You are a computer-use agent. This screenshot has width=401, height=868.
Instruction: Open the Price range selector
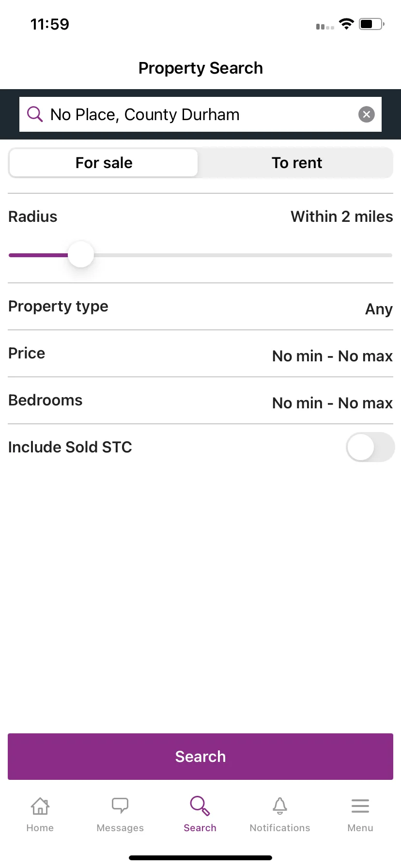200,354
